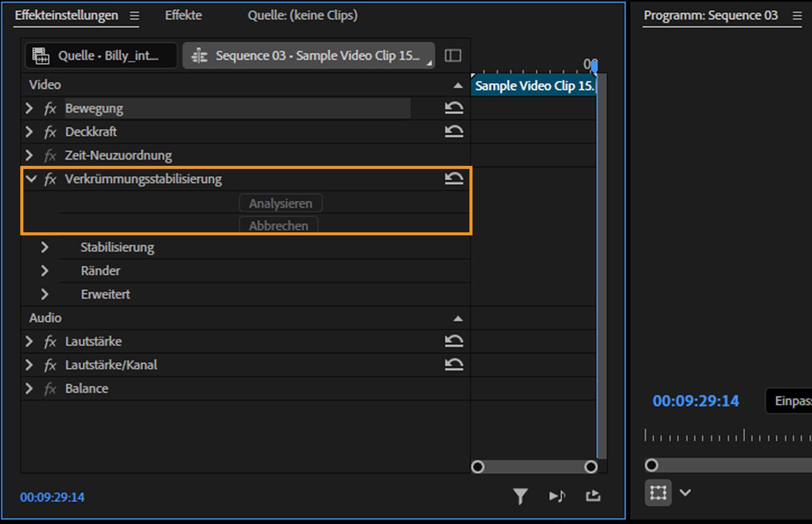Reset the Verkrümmungsstabilisierung effect
Viewport: 812px width, 524px height.
click(454, 179)
